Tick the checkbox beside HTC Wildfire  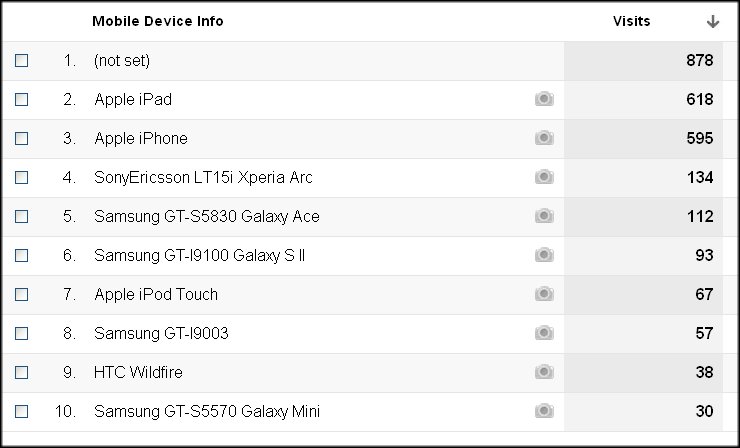pos(22,372)
